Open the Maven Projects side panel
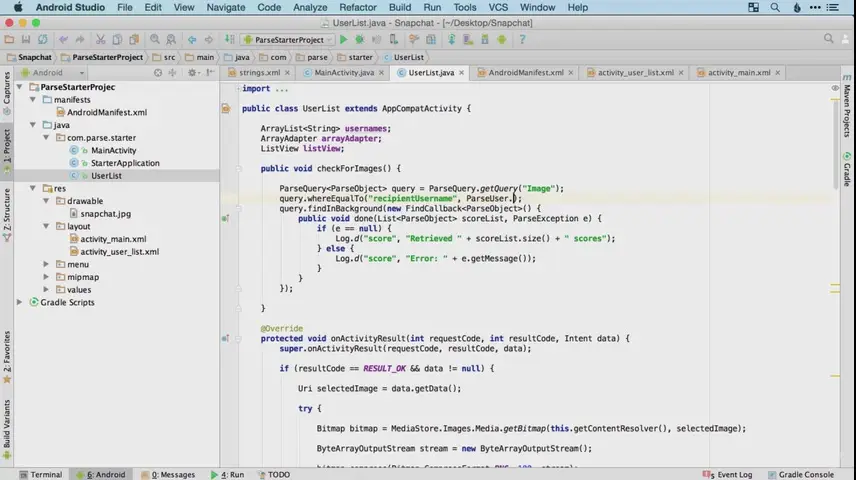856x480 pixels. coord(847,106)
